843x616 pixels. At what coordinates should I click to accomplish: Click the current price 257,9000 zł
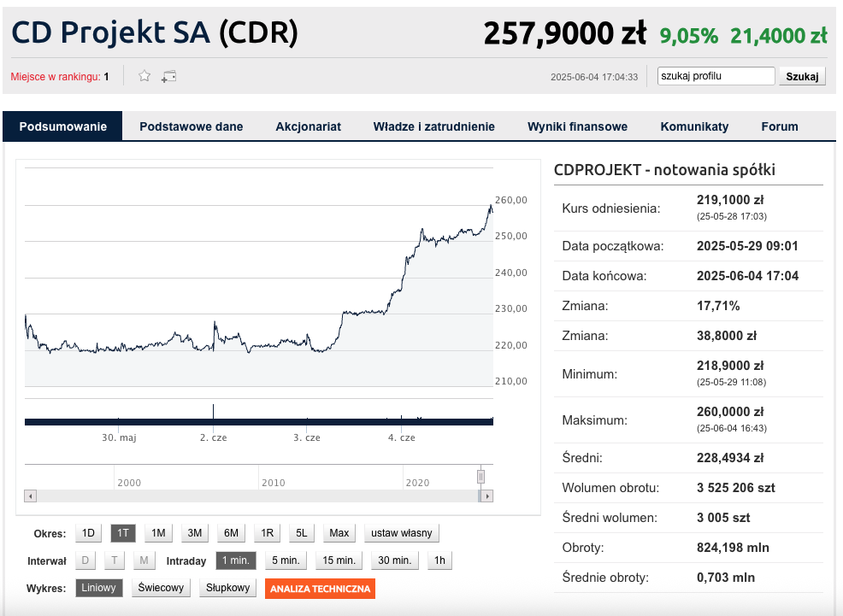(x=565, y=34)
